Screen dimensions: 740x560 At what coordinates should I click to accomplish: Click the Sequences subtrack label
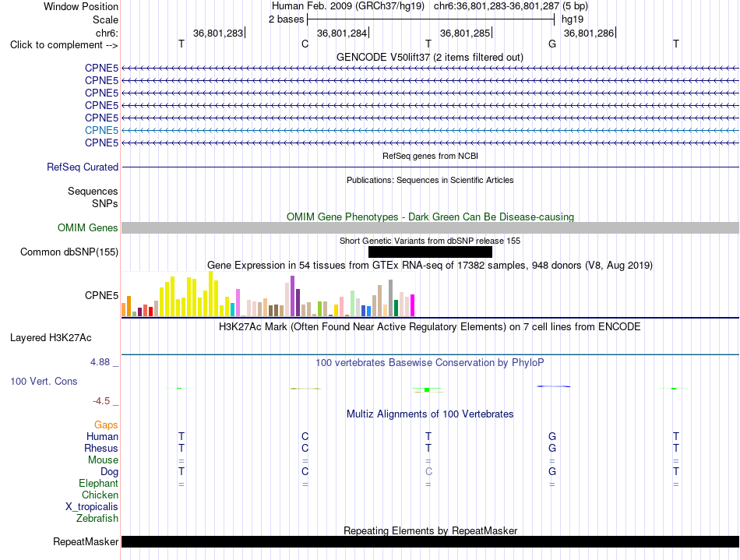[93, 191]
